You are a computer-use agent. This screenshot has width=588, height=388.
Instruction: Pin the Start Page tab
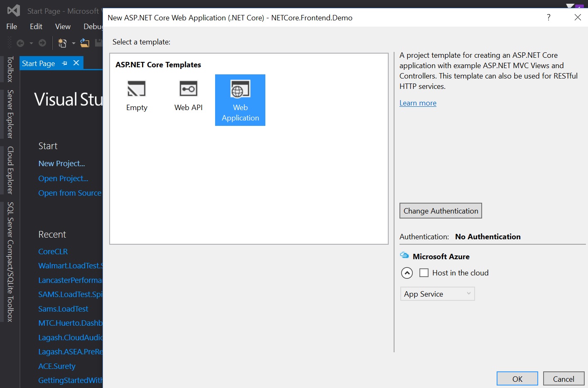[64, 63]
